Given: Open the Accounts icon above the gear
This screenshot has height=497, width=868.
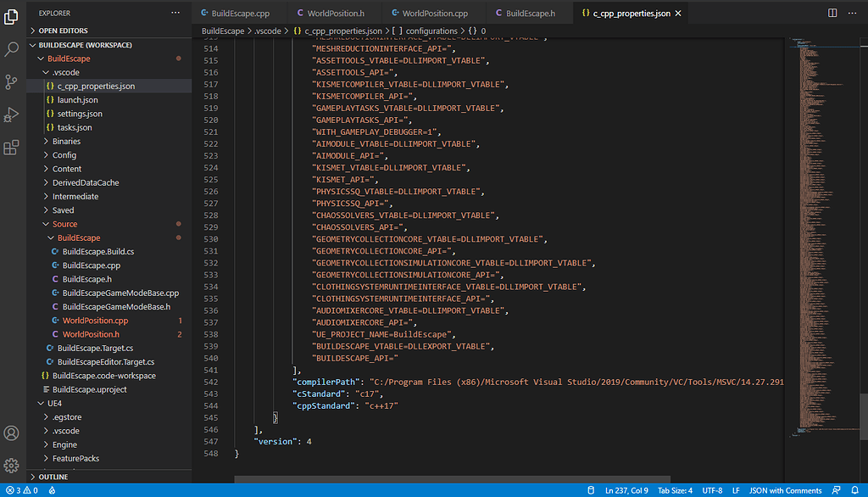Looking at the screenshot, I should pyautogui.click(x=11, y=433).
